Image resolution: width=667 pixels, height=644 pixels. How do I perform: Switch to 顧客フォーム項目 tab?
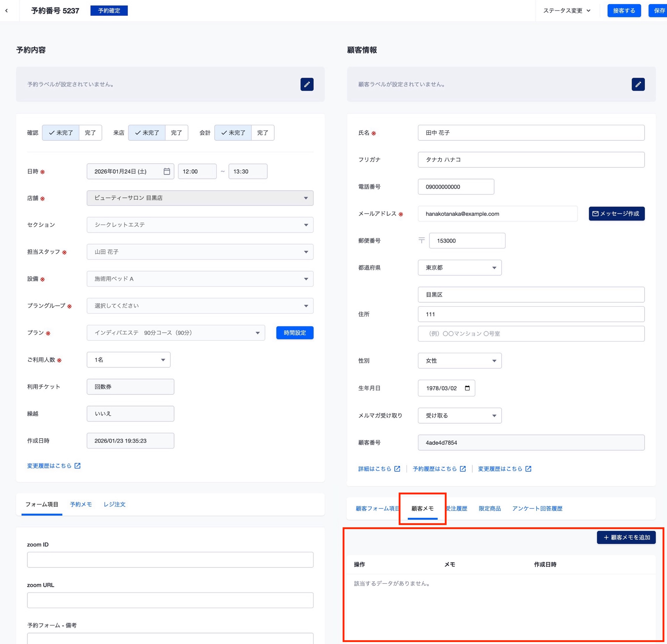377,508
